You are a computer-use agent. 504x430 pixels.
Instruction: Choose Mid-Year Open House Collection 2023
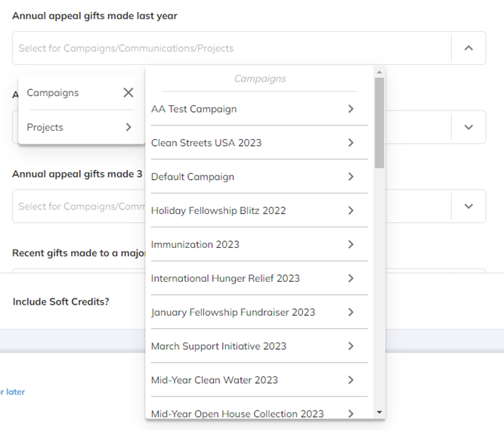point(237,413)
